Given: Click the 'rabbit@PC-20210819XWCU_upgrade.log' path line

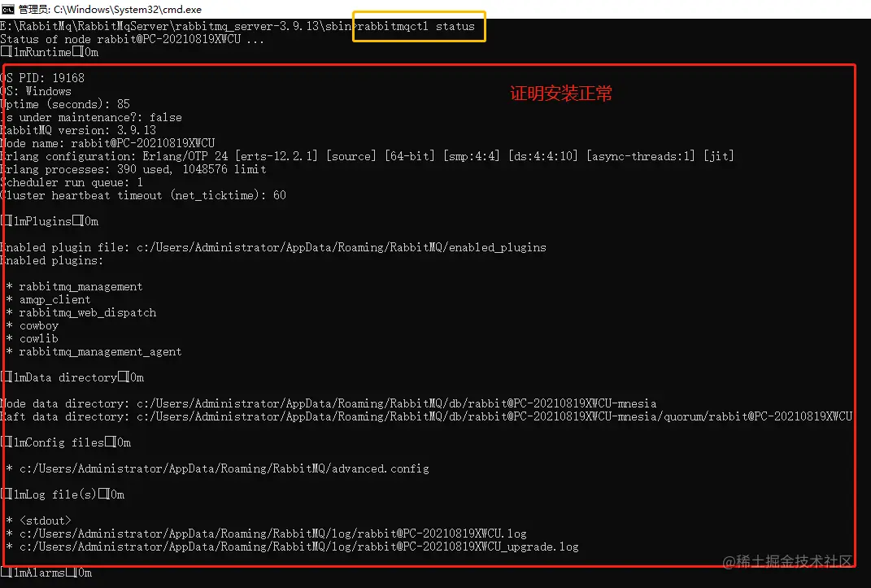Looking at the screenshot, I should (x=293, y=547).
